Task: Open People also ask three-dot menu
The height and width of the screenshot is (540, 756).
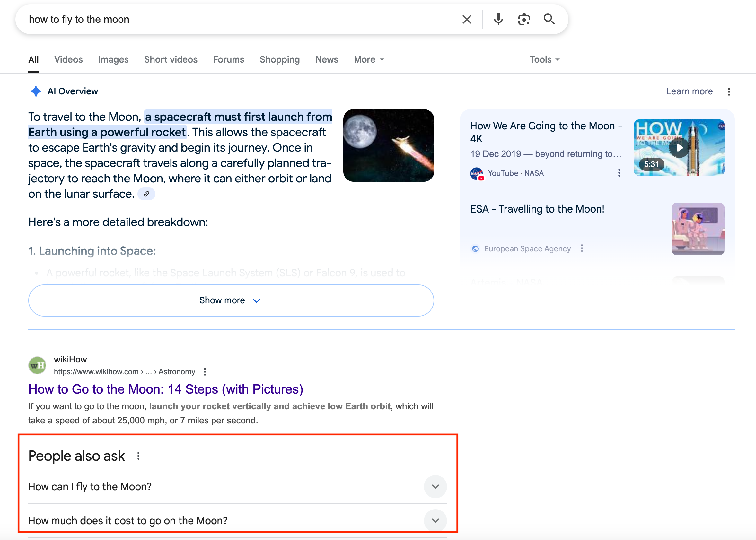Action: 138,456
